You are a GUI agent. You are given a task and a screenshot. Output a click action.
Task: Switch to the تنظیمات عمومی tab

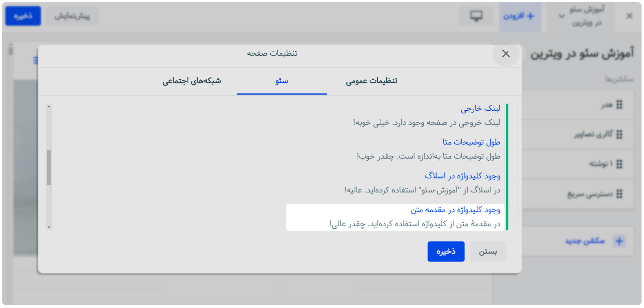pyautogui.click(x=372, y=81)
